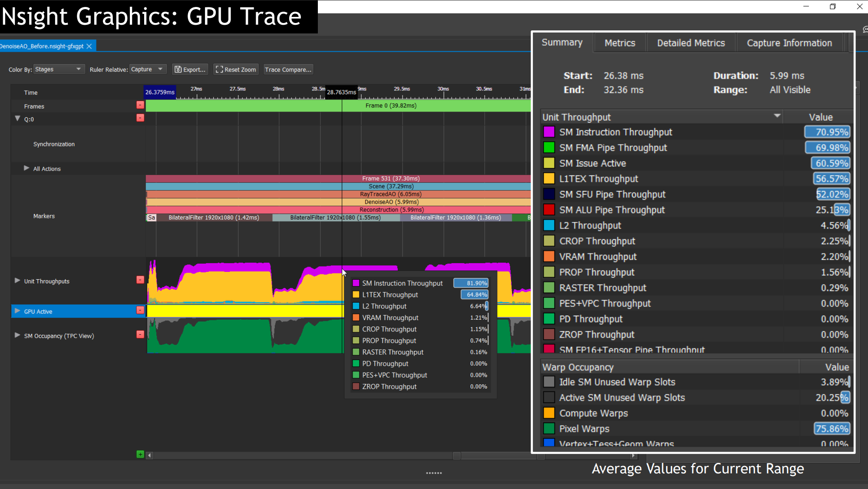The image size is (868, 489).
Task: Click the Frame 0 bar in the timeline
Action: pyautogui.click(x=391, y=105)
